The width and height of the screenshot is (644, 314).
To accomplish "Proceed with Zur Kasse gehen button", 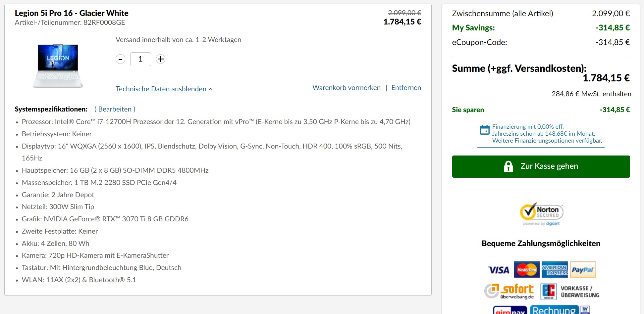I will point(541,166).
